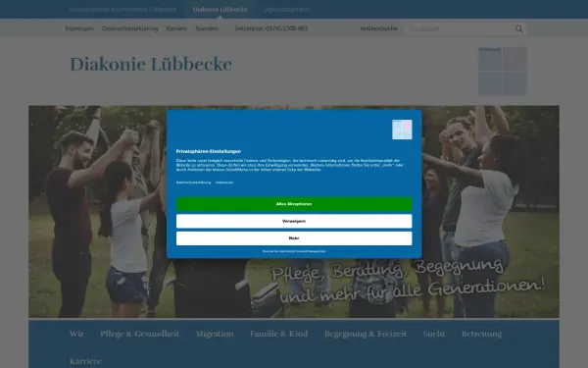Click the Alles Akzeptieren button

[x=294, y=204]
